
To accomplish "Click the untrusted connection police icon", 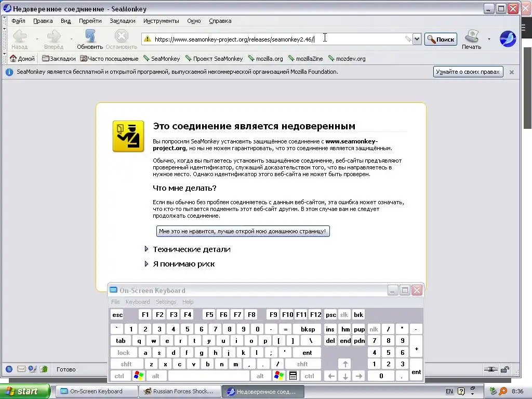I will tap(128, 136).
